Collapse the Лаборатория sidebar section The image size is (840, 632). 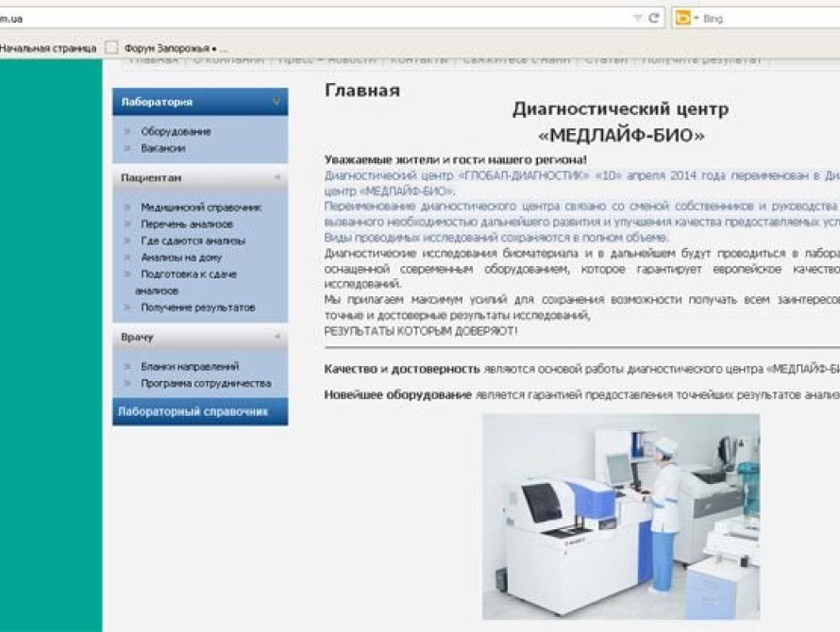click(275, 98)
